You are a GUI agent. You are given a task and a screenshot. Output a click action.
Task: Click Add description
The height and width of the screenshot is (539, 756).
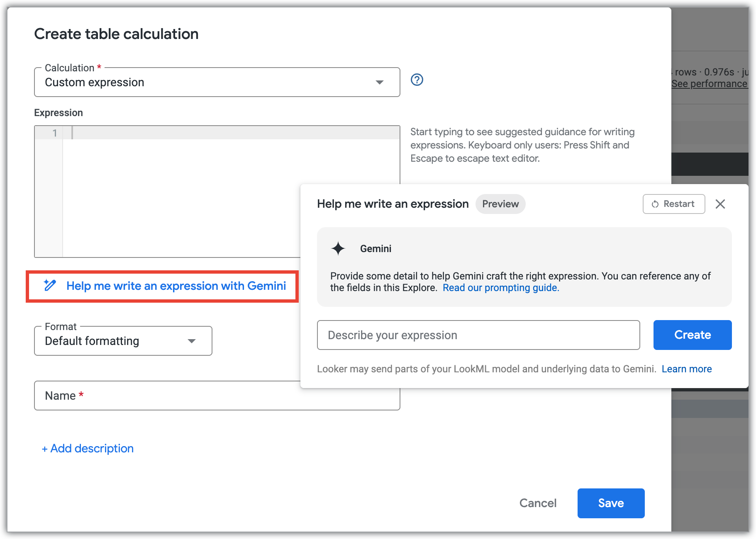pyautogui.click(x=88, y=448)
